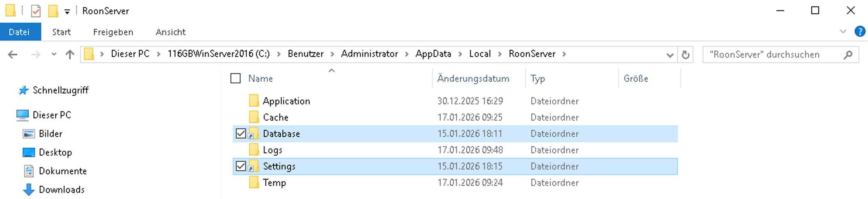Sort by the Größe column

(x=636, y=79)
